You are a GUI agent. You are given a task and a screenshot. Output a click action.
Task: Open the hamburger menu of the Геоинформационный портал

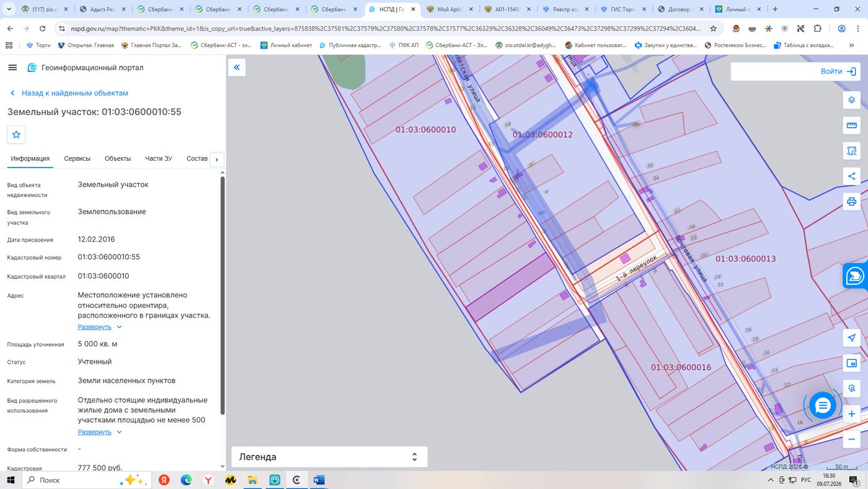tap(12, 68)
